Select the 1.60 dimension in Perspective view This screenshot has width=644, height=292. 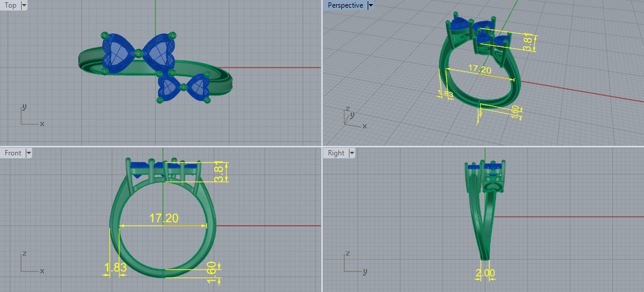point(515,113)
